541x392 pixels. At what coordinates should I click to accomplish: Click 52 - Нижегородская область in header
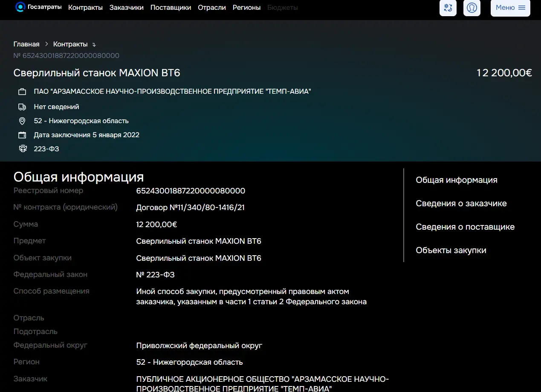coord(81,121)
